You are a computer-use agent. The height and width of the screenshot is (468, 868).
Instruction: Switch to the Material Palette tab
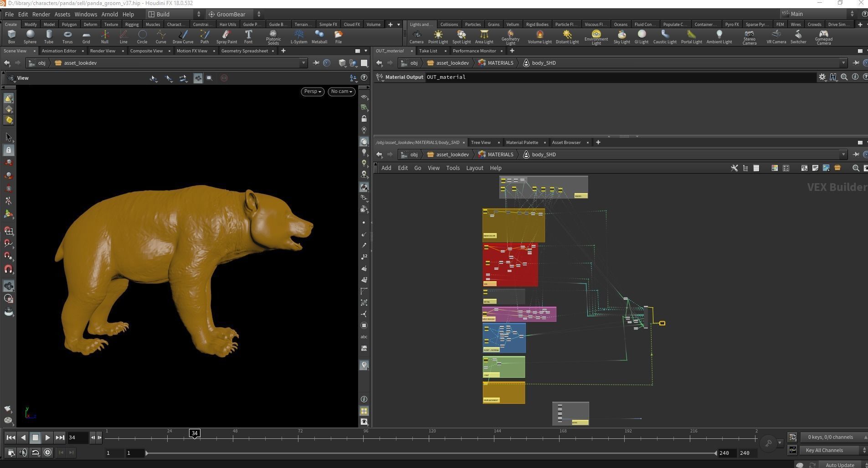522,142
